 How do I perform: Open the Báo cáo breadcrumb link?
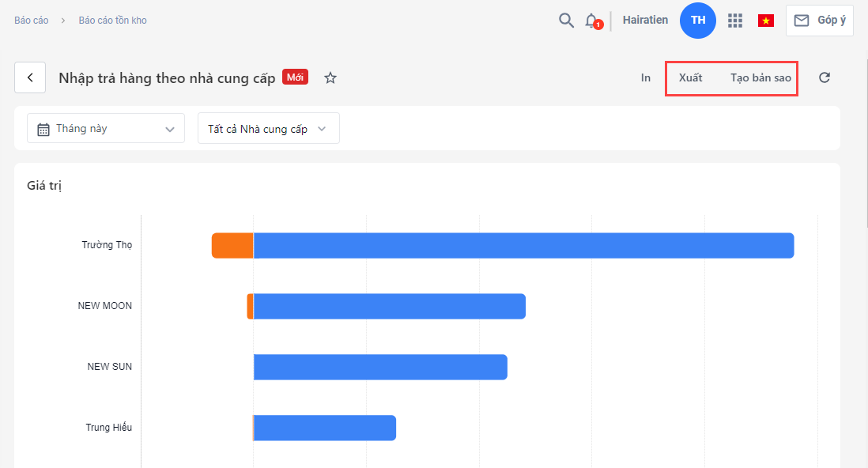point(32,21)
